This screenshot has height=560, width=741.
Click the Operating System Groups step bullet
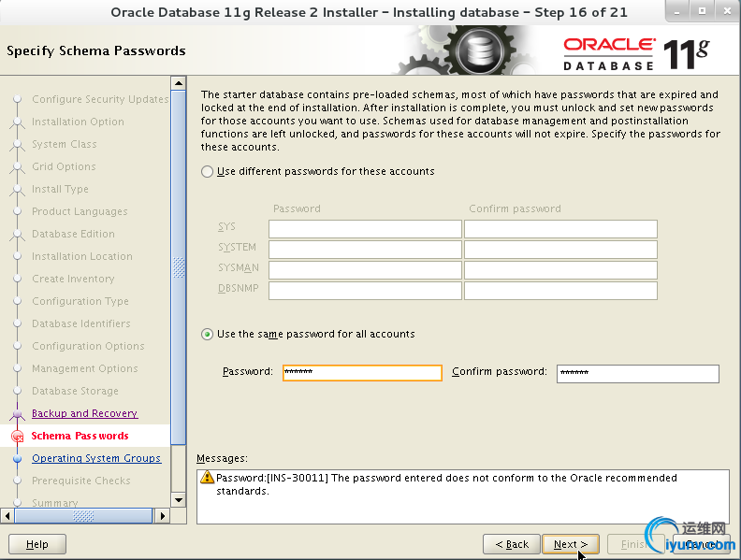tap(18, 458)
